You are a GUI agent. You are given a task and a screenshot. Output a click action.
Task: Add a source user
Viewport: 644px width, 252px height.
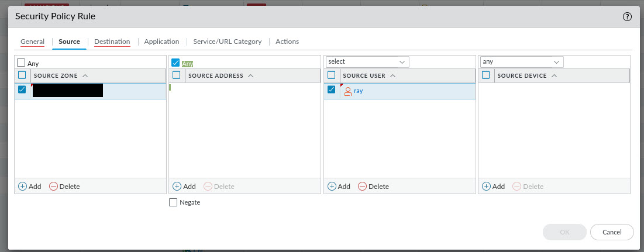point(339,187)
